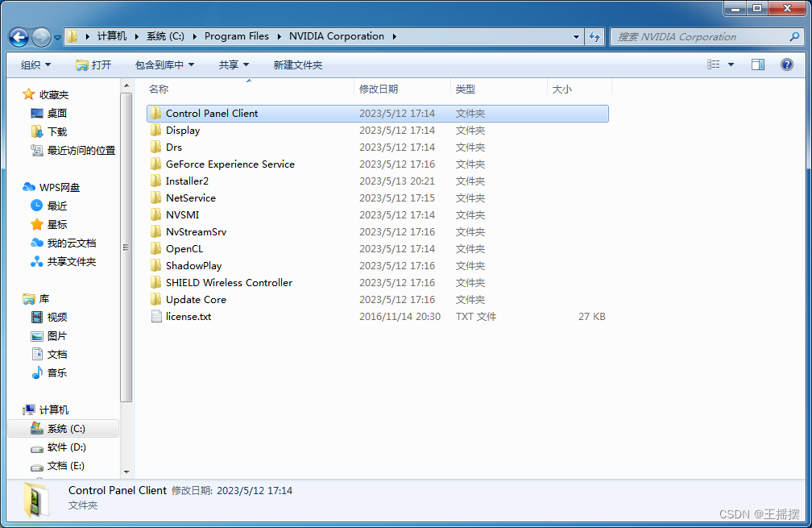Select the Control Panel Client folder icon
Image resolution: width=812 pixels, height=528 pixels.
click(156, 114)
